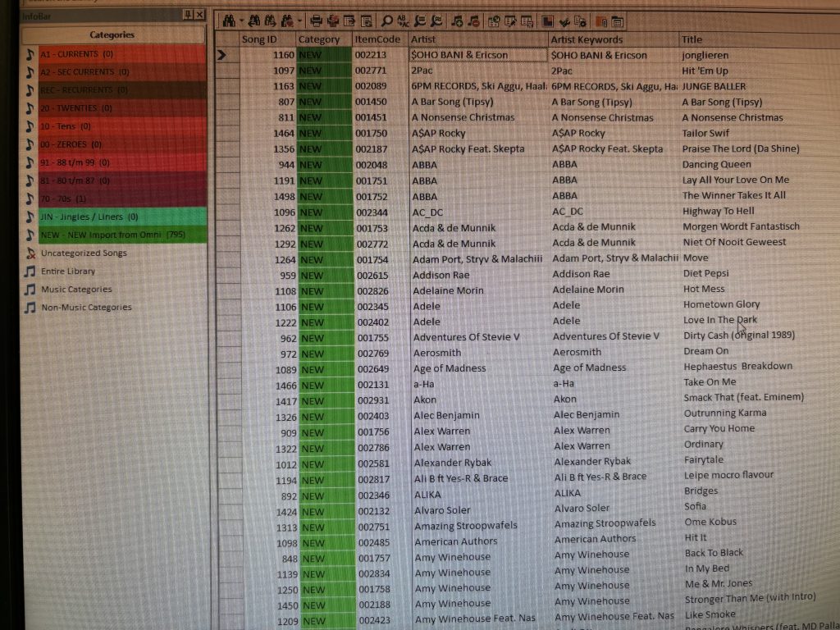This screenshot has width=840, height=630.
Task: Sort by Title column header
Action: (x=759, y=39)
